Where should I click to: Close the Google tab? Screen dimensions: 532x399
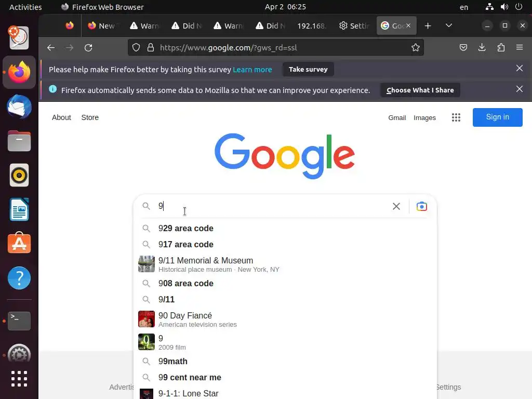coord(408,25)
